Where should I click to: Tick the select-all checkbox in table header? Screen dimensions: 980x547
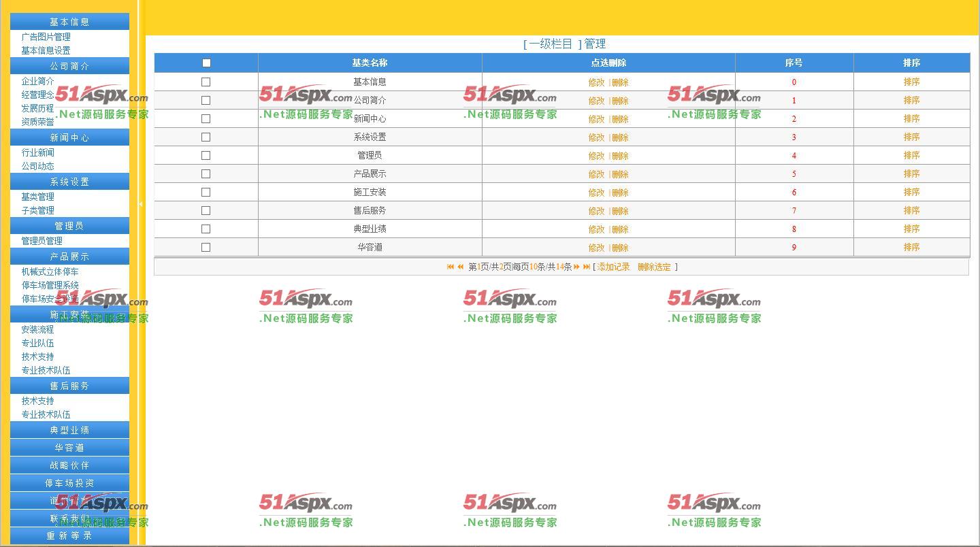(206, 63)
